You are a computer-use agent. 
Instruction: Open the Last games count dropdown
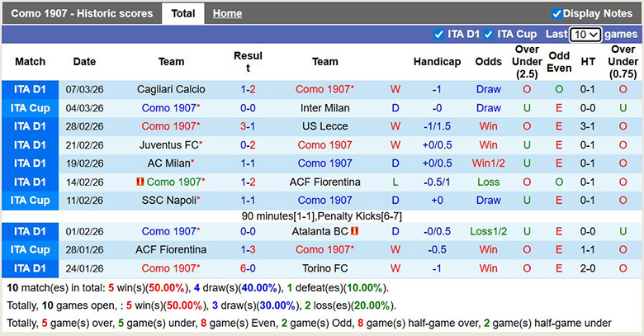(585, 35)
